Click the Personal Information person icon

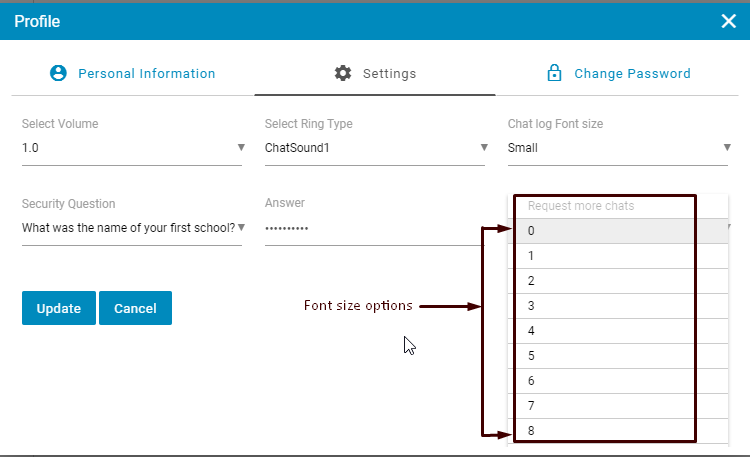[x=58, y=73]
